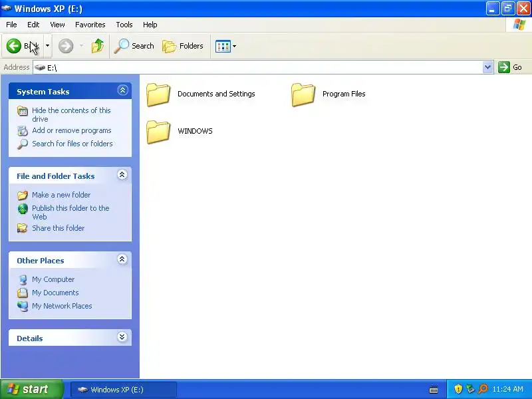The image size is (532, 399).
Task: Click the orange magnifier tray icon
Action: click(483, 389)
